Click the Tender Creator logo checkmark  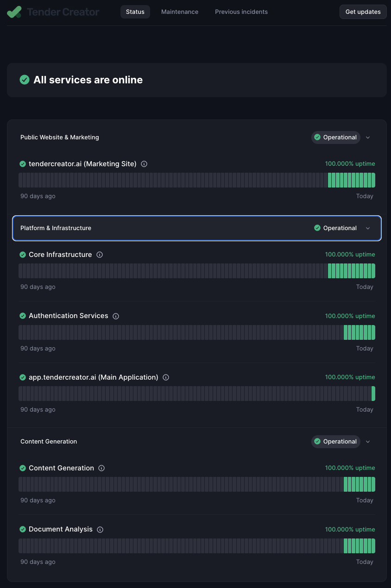(x=14, y=12)
